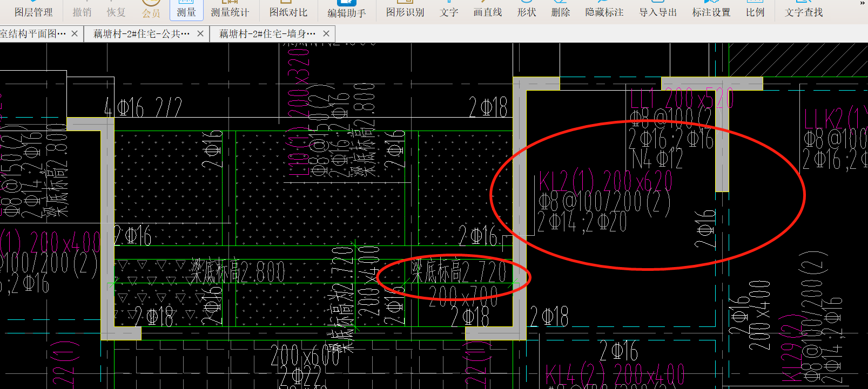Click the KL4(2) 200x400 beam label

pyautogui.click(x=615, y=374)
